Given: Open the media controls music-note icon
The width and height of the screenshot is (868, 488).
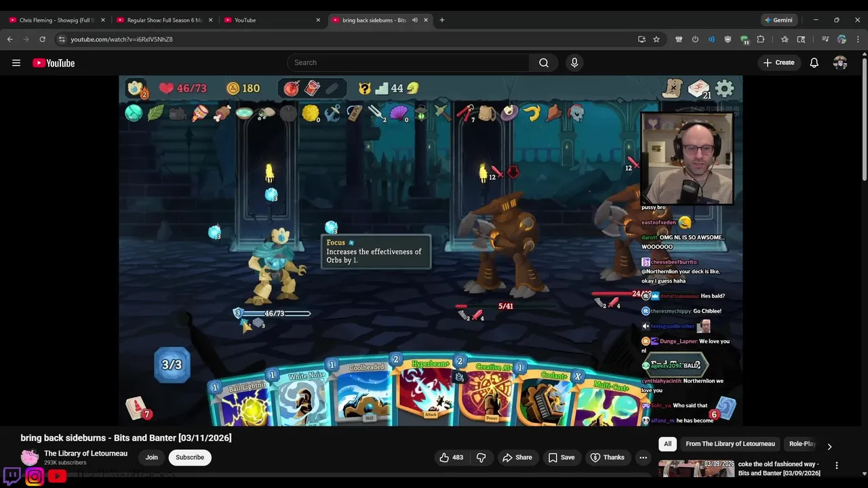Looking at the screenshot, I should 825,39.
